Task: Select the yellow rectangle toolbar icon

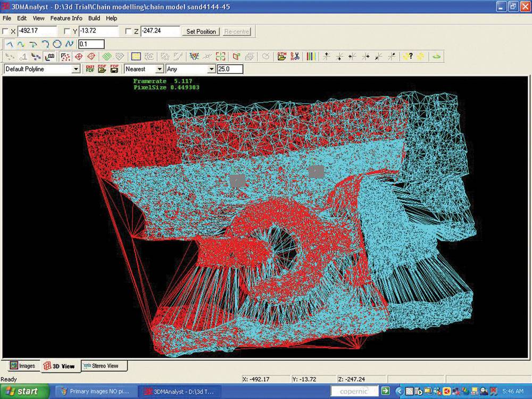Action: tap(136, 56)
